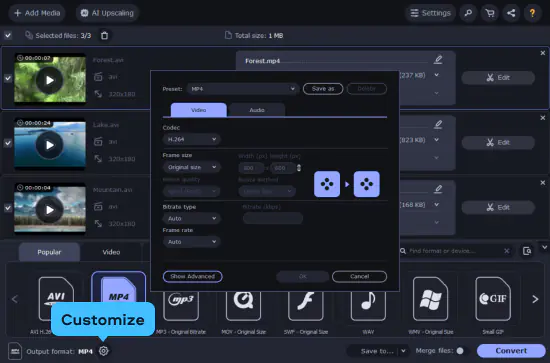Toggle the Merge files switch
550x363 pixels.
pyautogui.click(x=460, y=351)
